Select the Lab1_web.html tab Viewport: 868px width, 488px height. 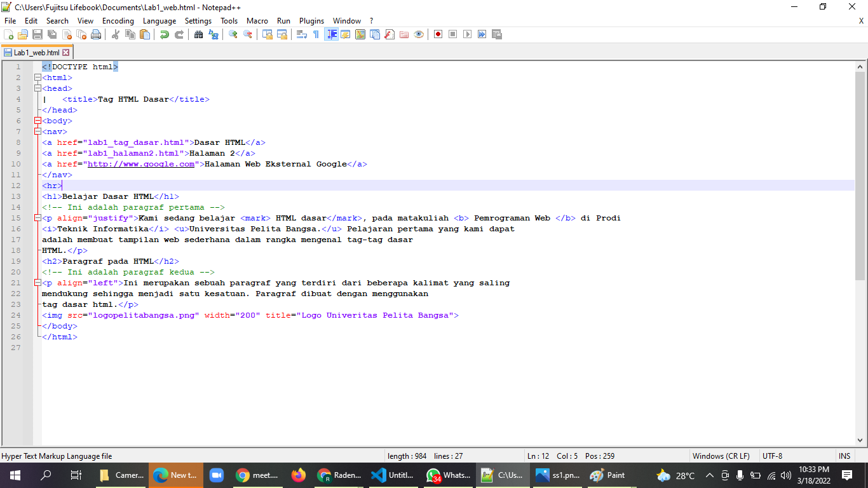(x=36, y=53)
